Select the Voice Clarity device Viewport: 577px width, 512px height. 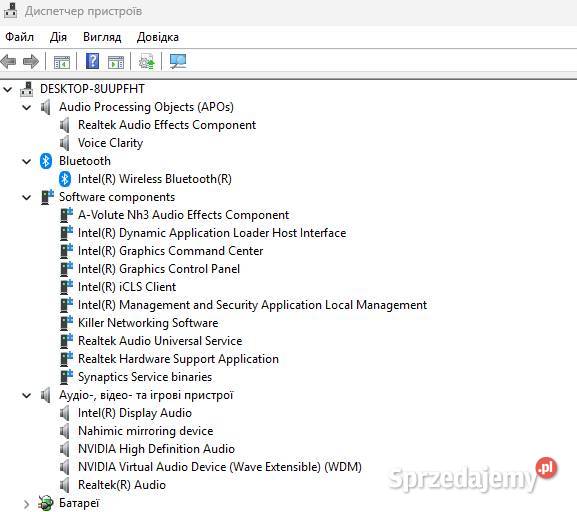click(x=110, y=143)
